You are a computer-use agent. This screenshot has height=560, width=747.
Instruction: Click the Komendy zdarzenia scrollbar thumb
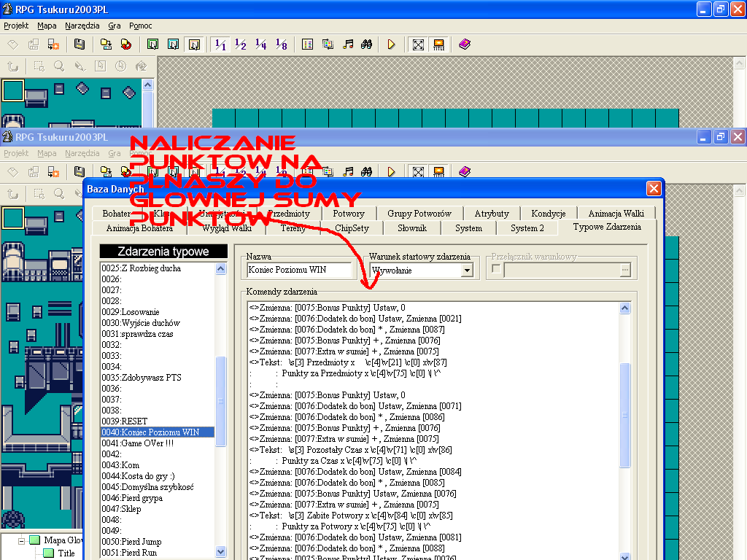[625, 415]
